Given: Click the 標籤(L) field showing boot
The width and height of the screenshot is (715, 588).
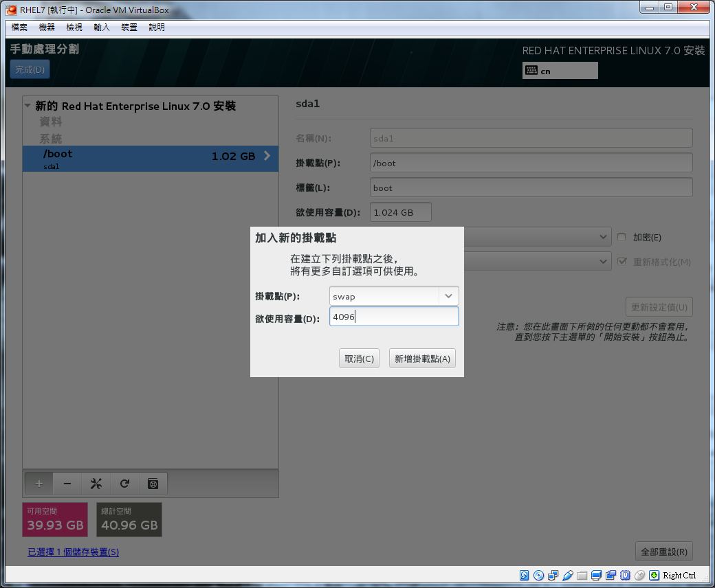Looking at the screenshot, I should pyautogui.click(x=531, y=188).
